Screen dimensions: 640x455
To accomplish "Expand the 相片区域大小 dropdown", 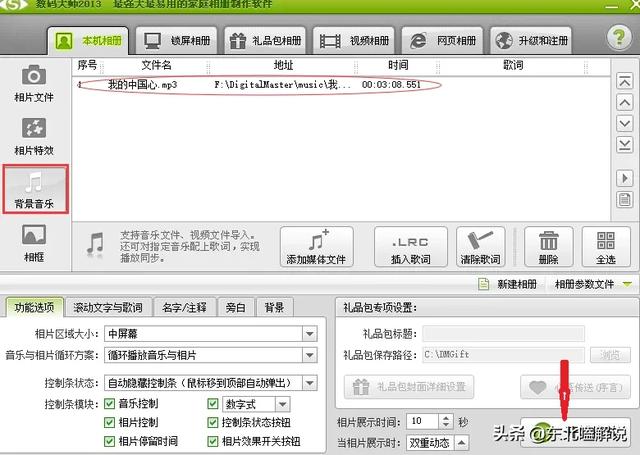I will click(x=309, y=334).
